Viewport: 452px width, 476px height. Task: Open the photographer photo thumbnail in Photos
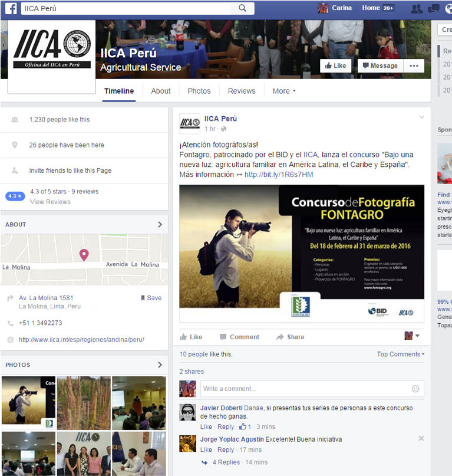click(x=29, y=403)
